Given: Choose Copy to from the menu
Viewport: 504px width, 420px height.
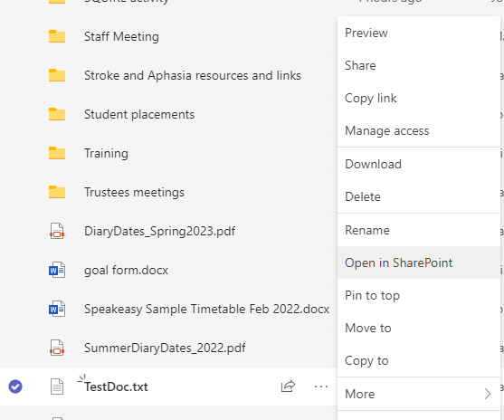Looking at the screenshot, I should pyautogui.click(x=419, y=360).
